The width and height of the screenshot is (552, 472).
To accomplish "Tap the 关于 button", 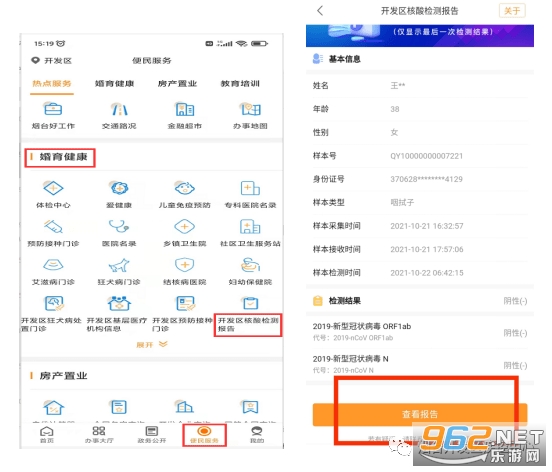I will click(512, 11).
